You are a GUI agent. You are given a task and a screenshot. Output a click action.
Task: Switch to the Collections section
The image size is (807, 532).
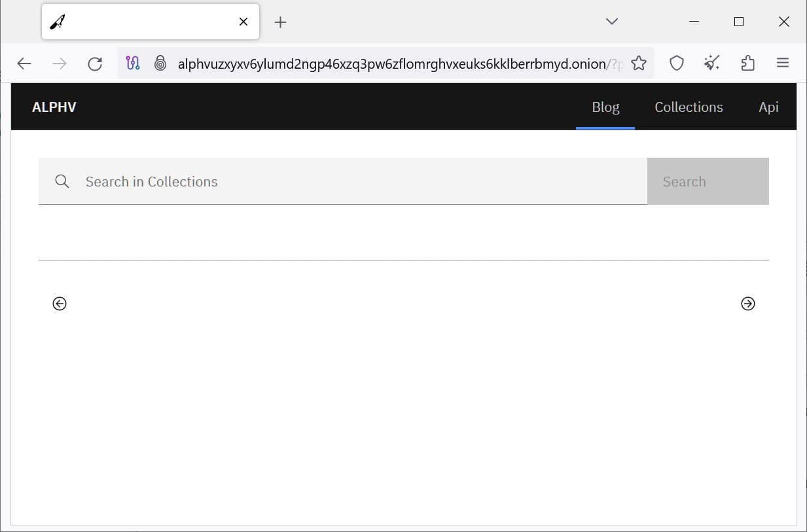pyautogui.click(x=689, y=107)
